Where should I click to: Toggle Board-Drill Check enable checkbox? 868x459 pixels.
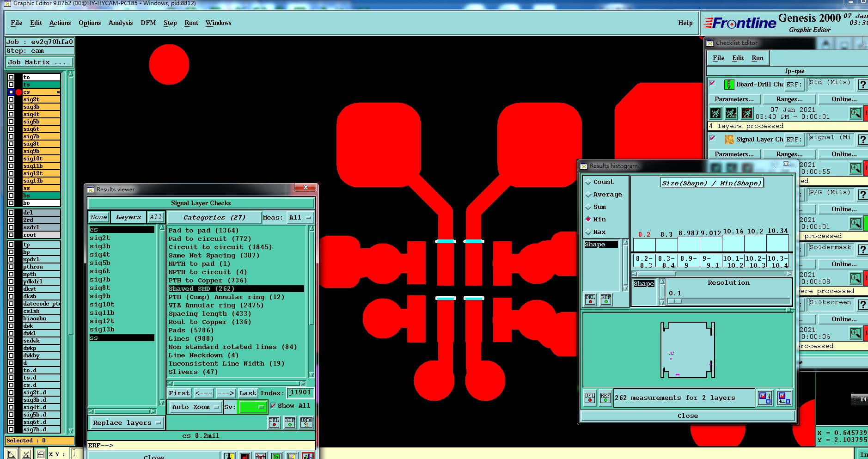coord(713,83)
